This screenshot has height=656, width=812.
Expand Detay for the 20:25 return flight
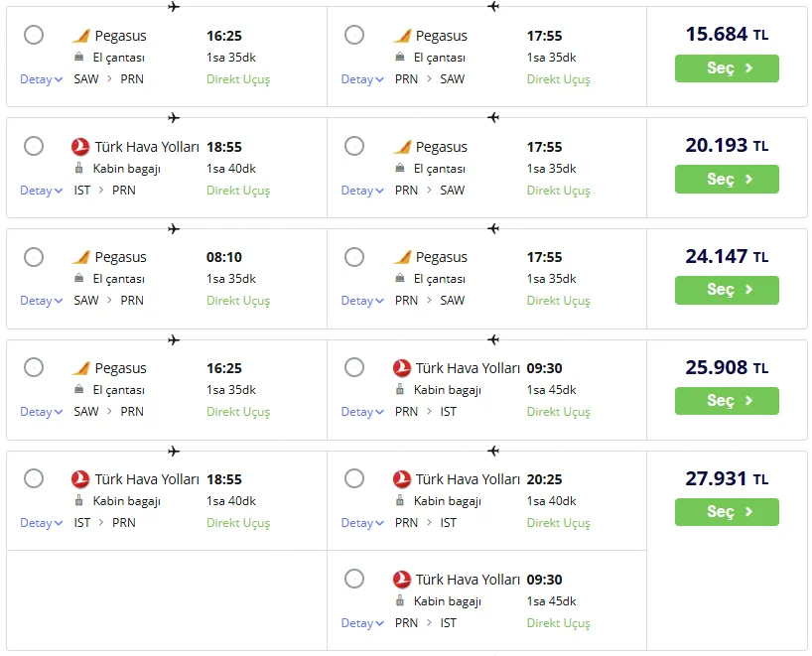pyautogui.click(x=362, y=523)
